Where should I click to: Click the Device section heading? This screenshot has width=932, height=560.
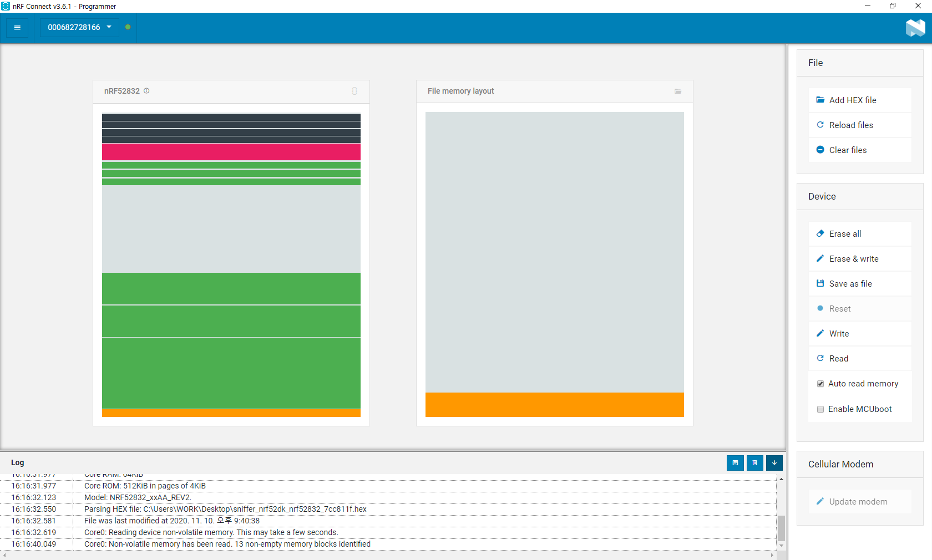pyautogui.click(x=822, y=196)
